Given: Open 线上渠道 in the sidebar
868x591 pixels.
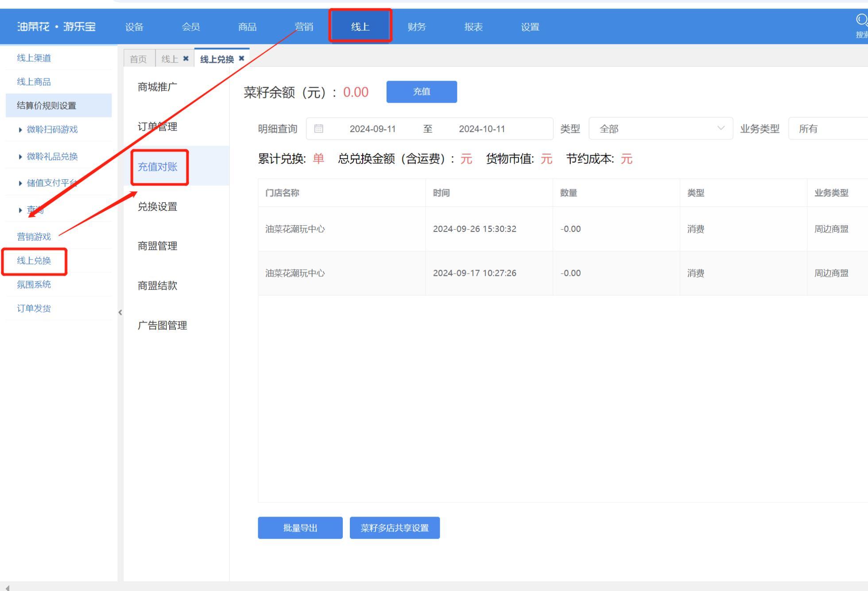Looking at the screenshot, I should pyautogui.click(x=34, y=58).
